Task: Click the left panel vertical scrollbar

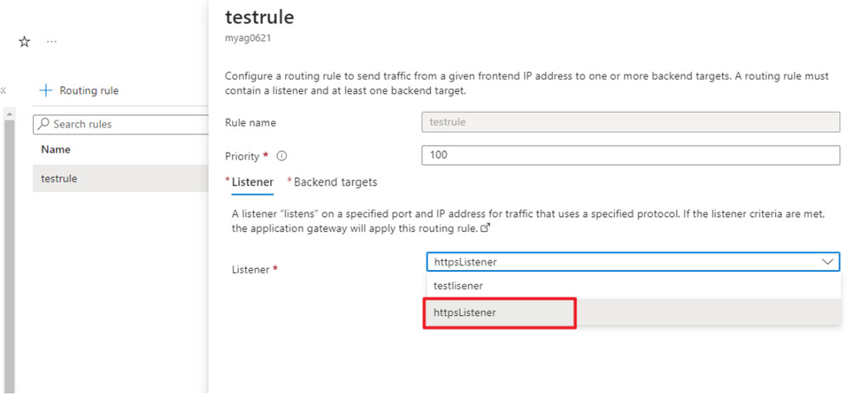Action: 9,254
